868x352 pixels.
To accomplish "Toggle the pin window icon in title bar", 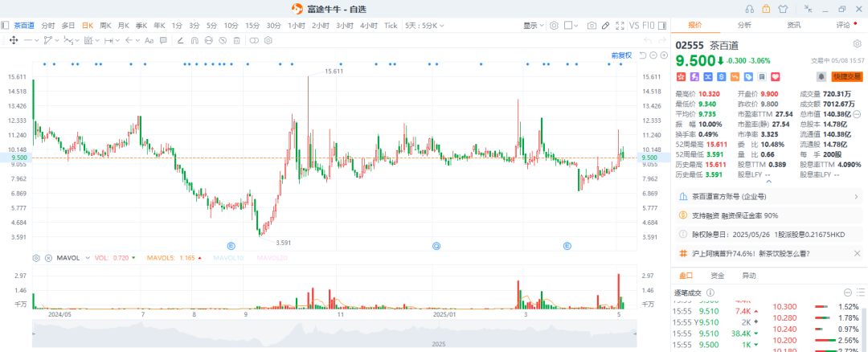I will coord(809,9).
